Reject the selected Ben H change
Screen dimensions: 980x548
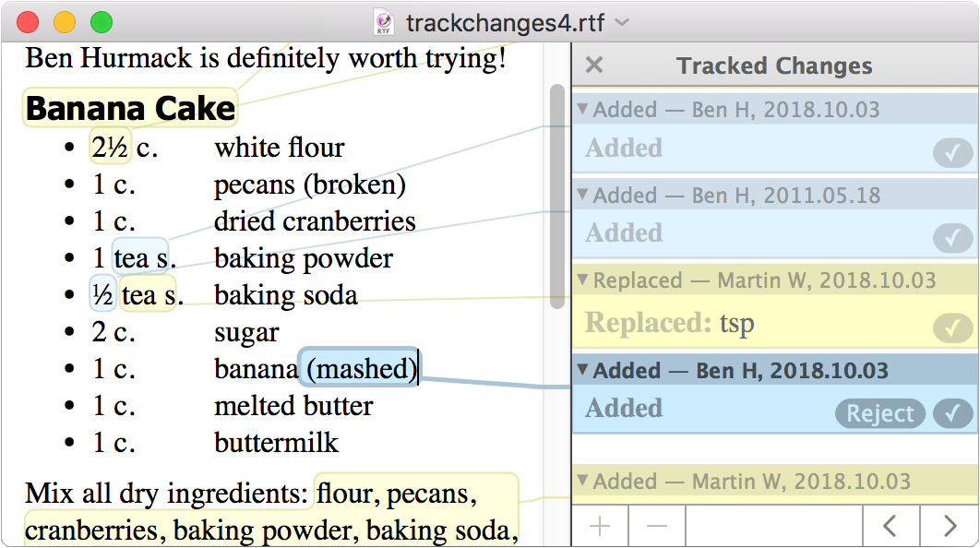[x=879, y=414]
